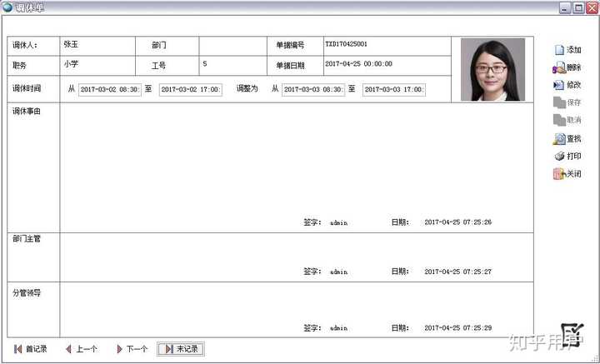Jump to last record with 末记录
600x364 pixels.
181,349
